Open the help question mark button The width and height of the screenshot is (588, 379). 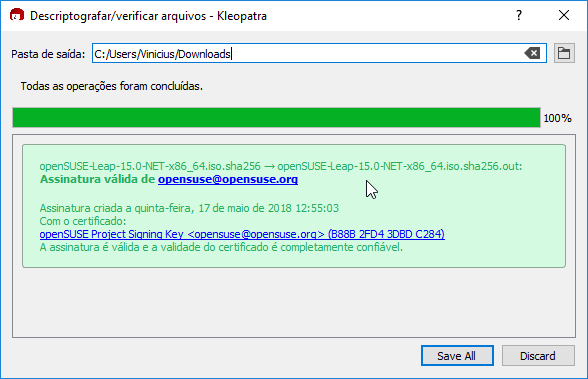point(519,15)
